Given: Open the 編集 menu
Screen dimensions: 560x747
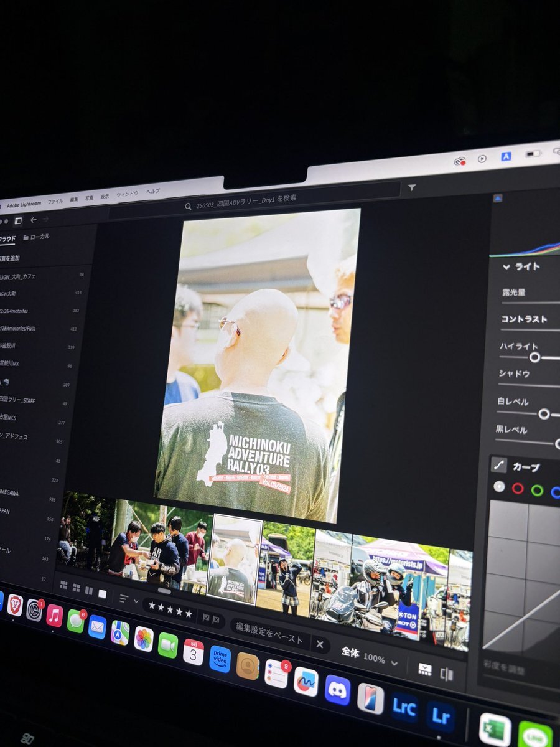Looking at the screenshot, I should coord(74,199).
